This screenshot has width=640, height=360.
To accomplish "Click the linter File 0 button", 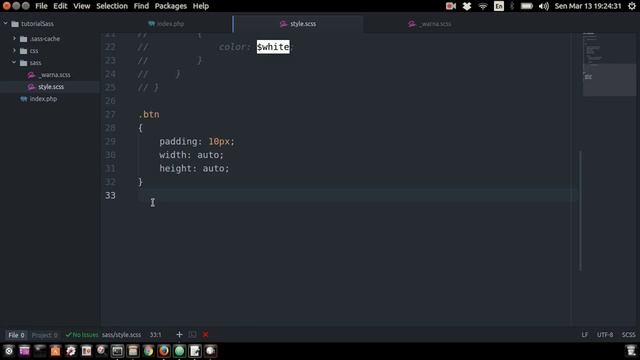I will click(x=16, y=335).
